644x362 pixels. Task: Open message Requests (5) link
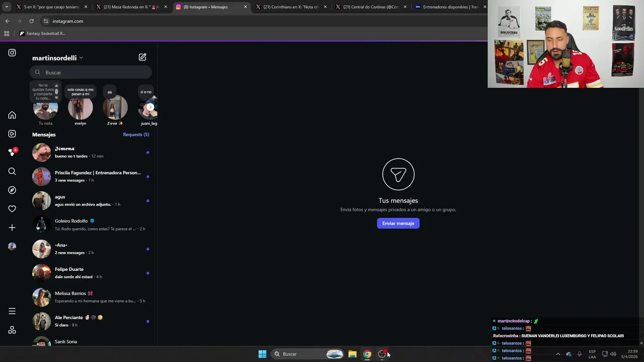point(136,134)
